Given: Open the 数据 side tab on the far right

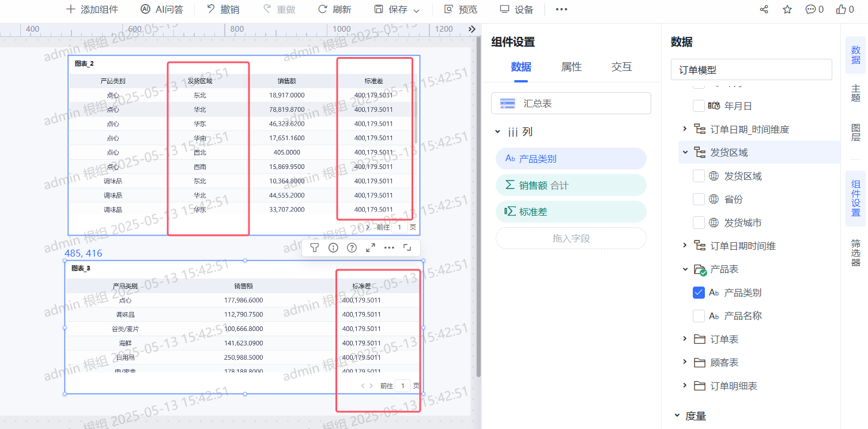Looking at the screenshot, I should [x=856, y=55].
